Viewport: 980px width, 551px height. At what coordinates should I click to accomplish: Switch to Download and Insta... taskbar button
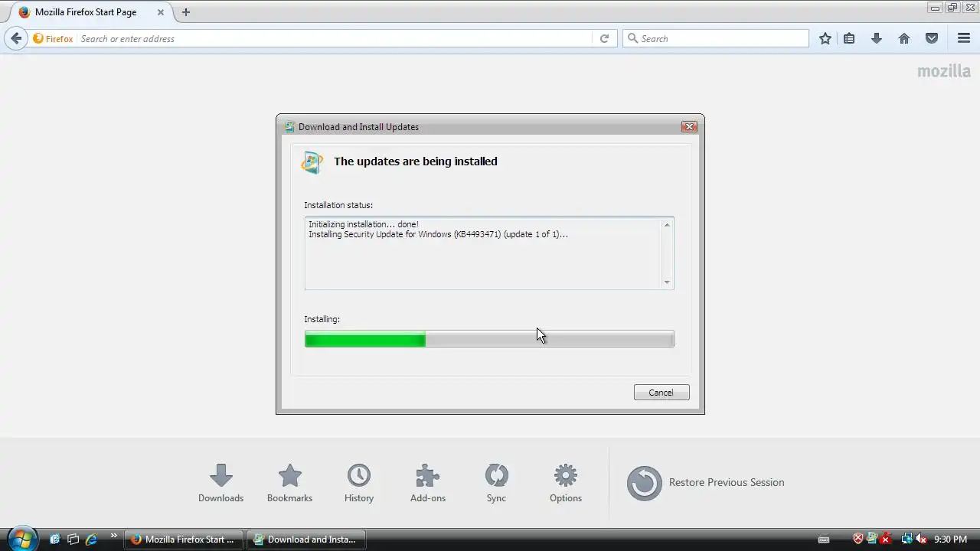coord(306,539)
